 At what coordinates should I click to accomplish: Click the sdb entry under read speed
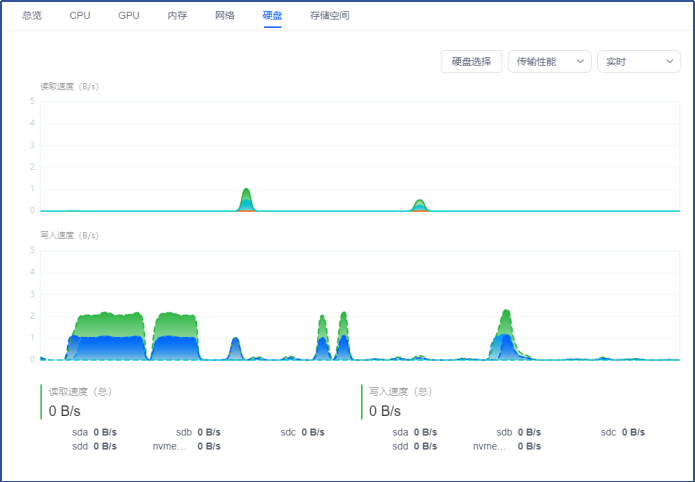tap(198, 432)
